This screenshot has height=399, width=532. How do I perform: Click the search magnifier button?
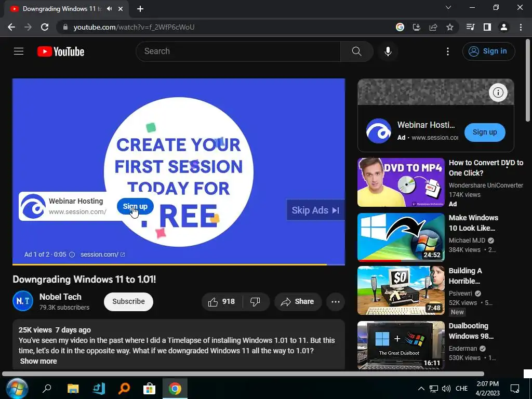pyautogui.click(x=356, y=51)
